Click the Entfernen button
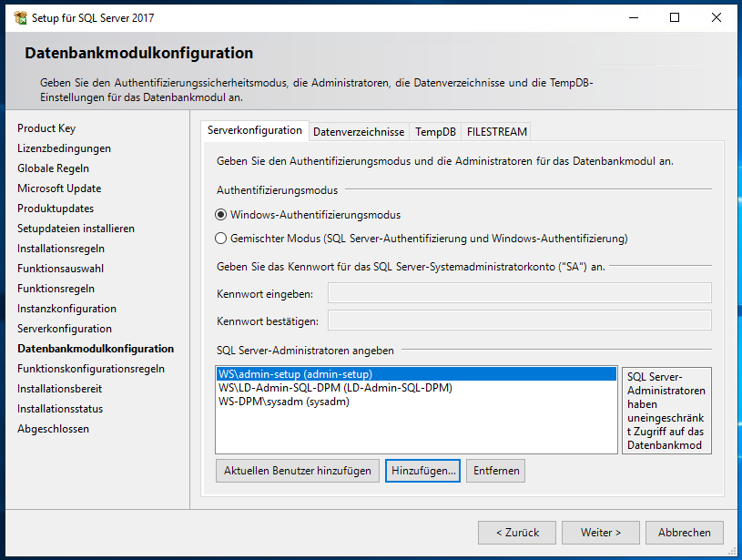Viewport: 742px width, 560px height. (495, 471)
